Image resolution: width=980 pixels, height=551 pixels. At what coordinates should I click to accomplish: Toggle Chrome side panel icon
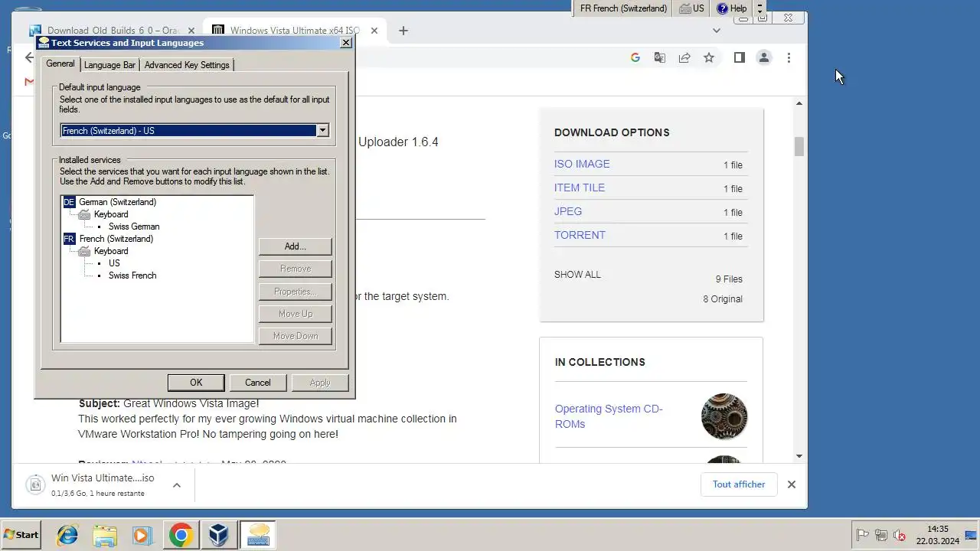click(x=739, y=57)
